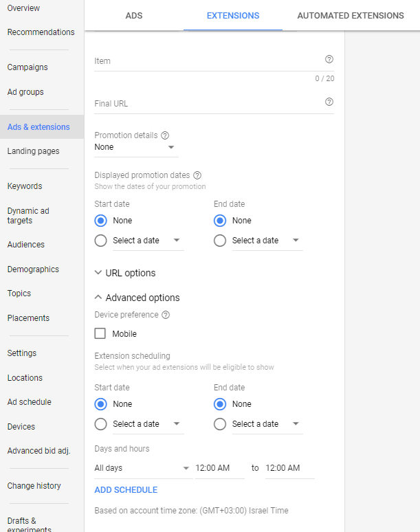Image resolution: width=420 pixels, height=532 pixels.
Task: Enable the Mobile device preference checkbox
Action: [100, 333]
